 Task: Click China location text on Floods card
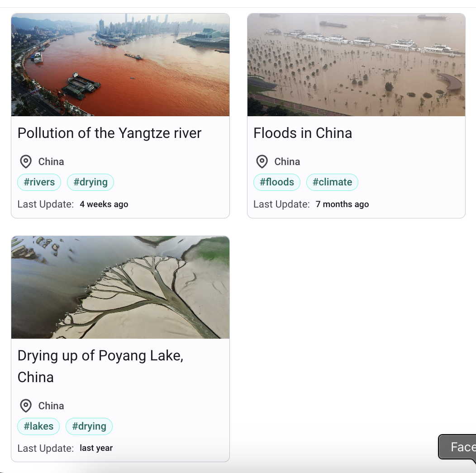[x=287, y=161]
